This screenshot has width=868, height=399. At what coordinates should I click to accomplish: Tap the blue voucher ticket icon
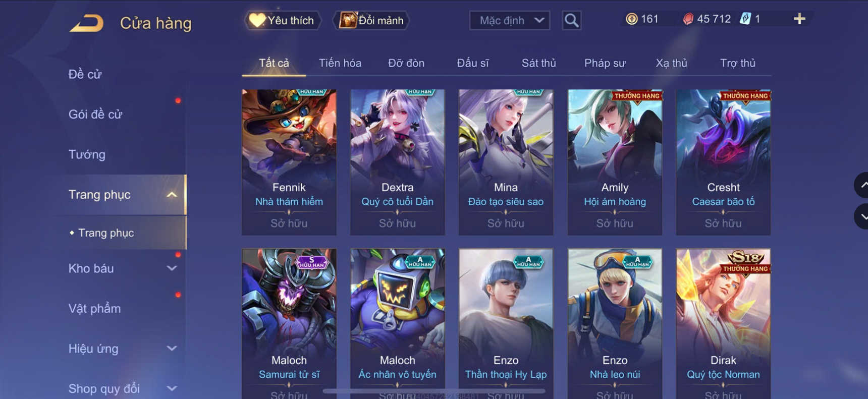pos(745,19)
